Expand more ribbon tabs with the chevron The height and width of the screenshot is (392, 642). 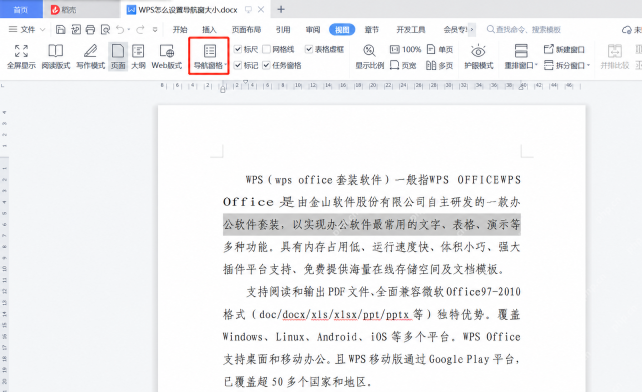(472, 29)
